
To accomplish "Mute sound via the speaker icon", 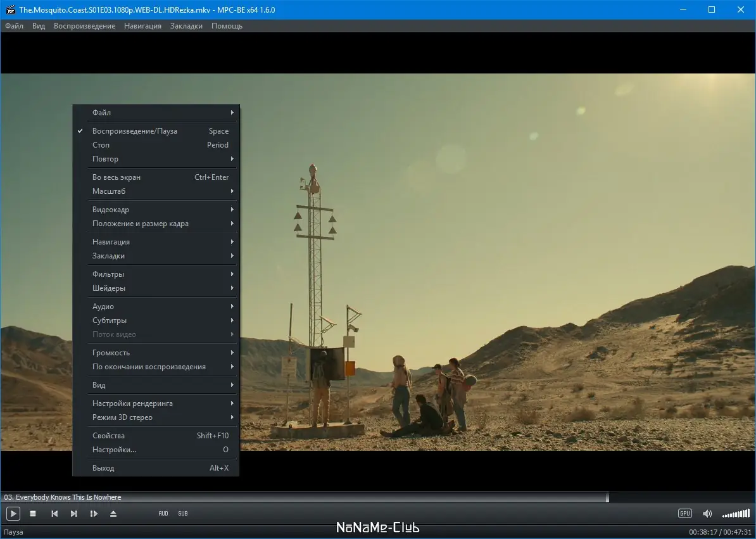I will tap(707, 514).
